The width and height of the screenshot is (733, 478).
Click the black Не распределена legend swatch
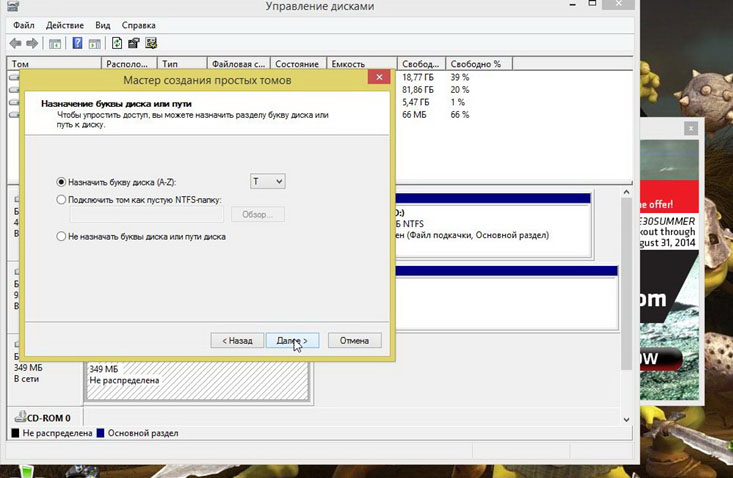(15, 433)
